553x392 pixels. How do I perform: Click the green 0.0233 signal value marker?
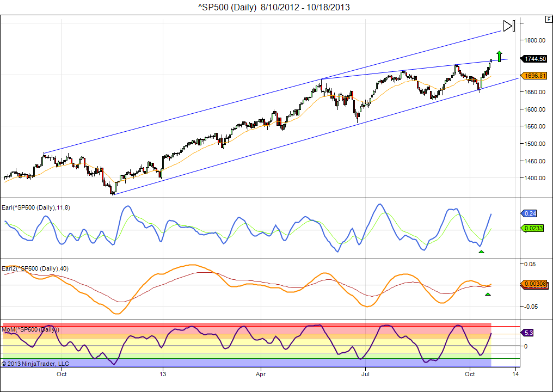pos(534,229)
